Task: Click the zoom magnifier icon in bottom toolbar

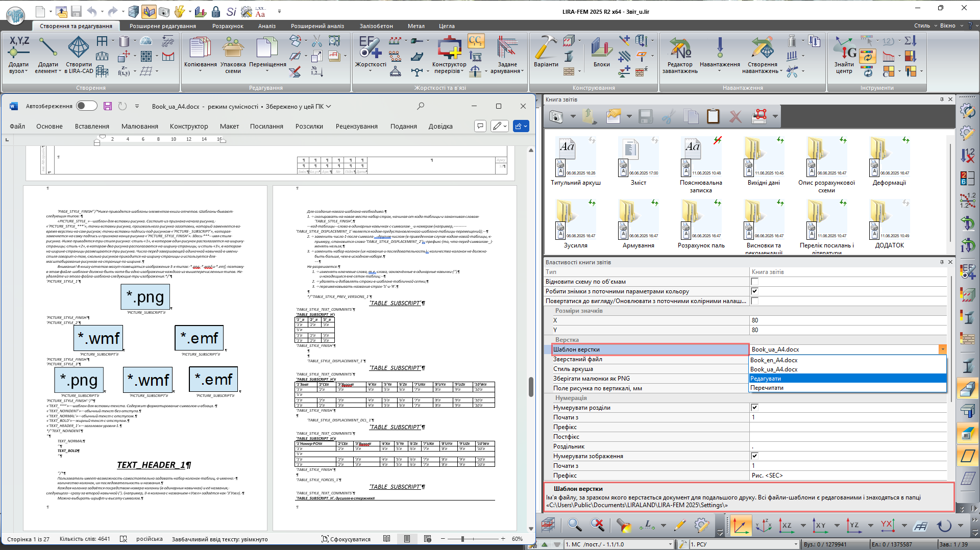Action: (x=575, y=525)
